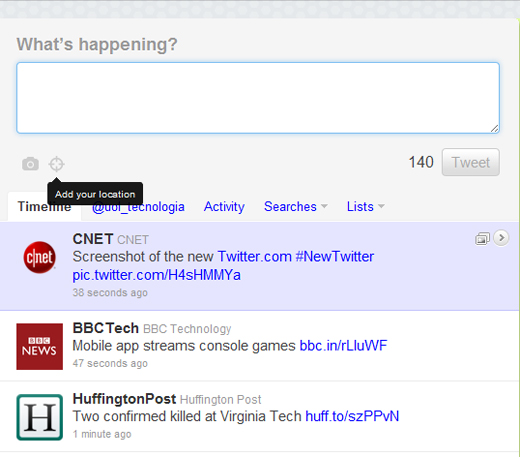Open the huff.to/szPPvN link
This screenshot has width=520, height=457.
click(352, 416)
